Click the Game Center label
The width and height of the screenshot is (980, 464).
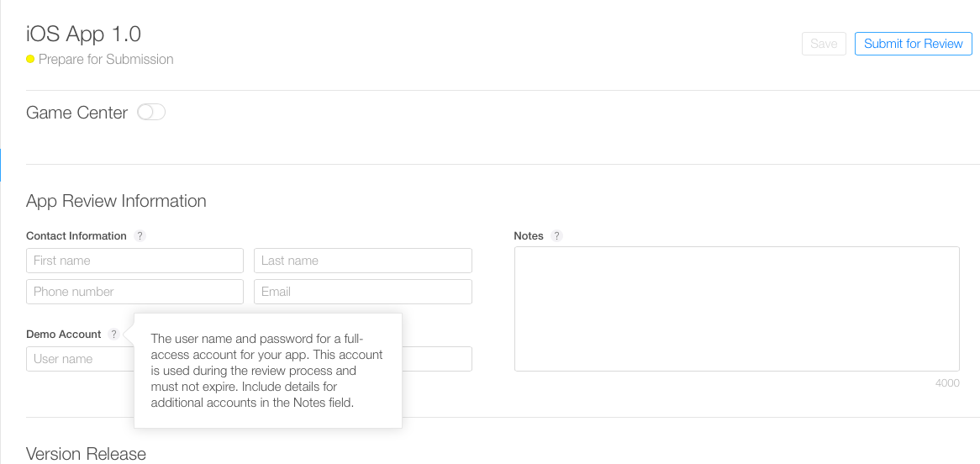(x=76, y=113)
